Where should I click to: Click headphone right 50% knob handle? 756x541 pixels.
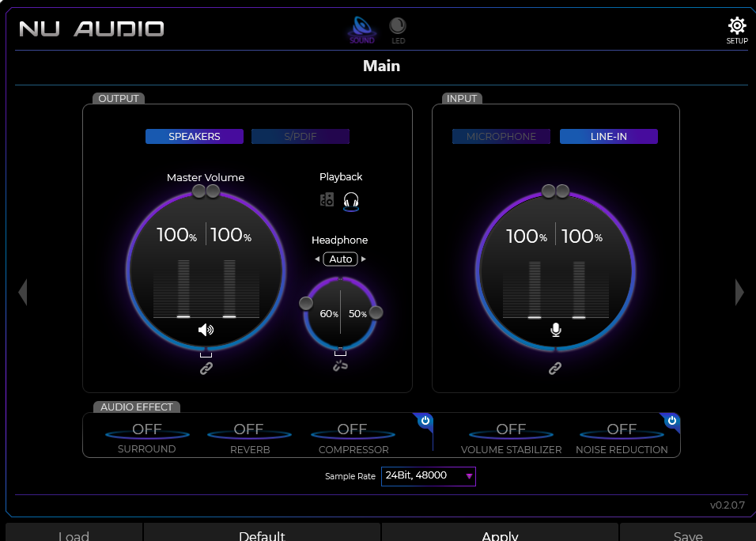tap(376, 312)
